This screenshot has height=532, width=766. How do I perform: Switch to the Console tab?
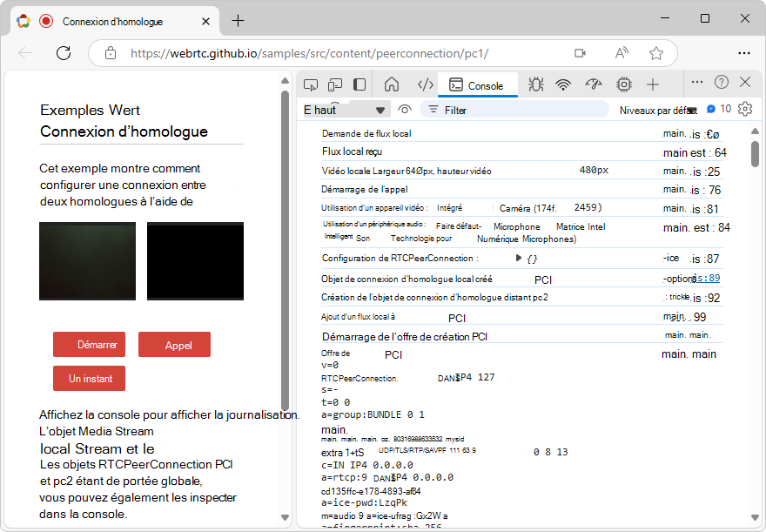[477, 85]
